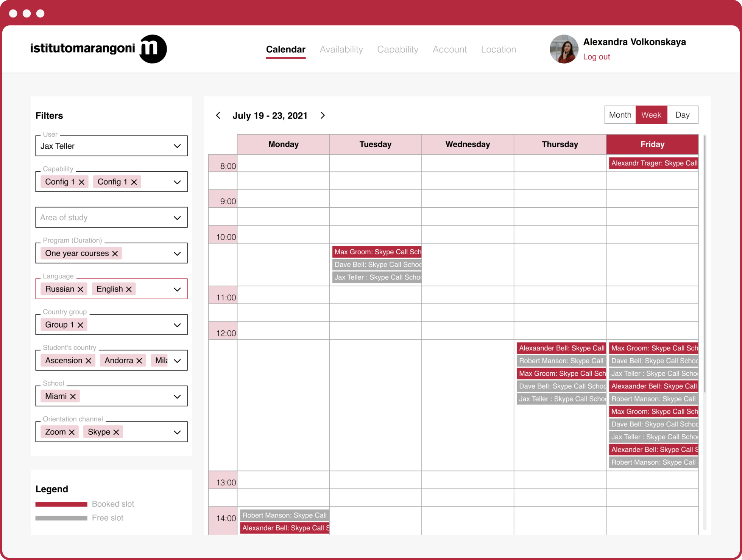Expand the Country group dropdown
Viewport: 742px width, 560px height.
tap(111, 325)
